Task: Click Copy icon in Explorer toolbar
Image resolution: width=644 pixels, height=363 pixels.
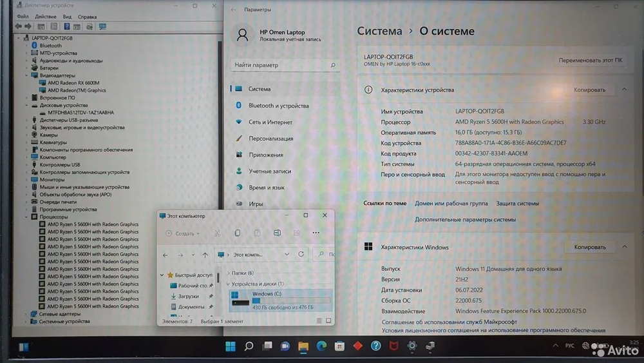Action: pyautogui.click(x=237, y=233)
